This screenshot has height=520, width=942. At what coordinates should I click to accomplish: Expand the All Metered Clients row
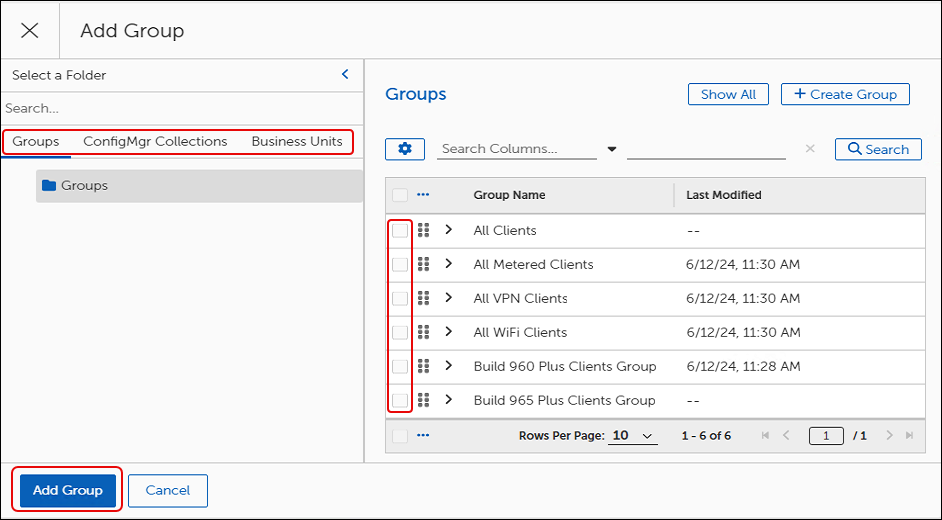[x=449, y=264]
